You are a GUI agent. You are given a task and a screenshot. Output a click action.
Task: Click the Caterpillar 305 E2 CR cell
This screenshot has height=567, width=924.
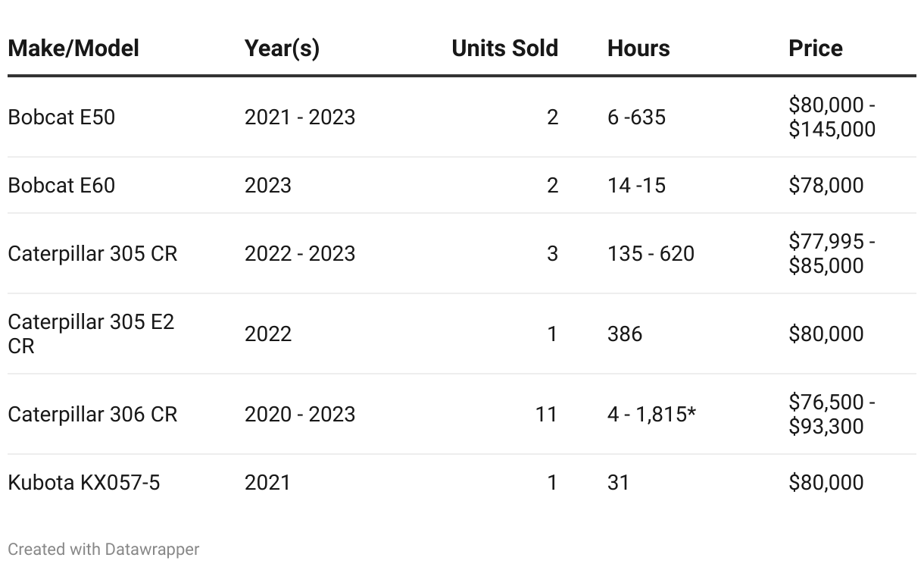pyautogui.click(x=91, y=334)
